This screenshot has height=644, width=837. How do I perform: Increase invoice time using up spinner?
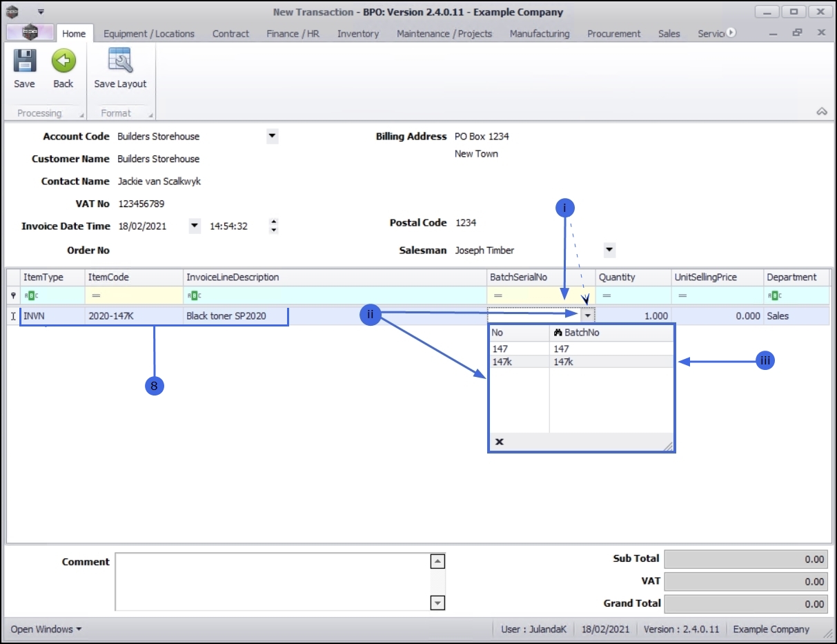point(274,222)
